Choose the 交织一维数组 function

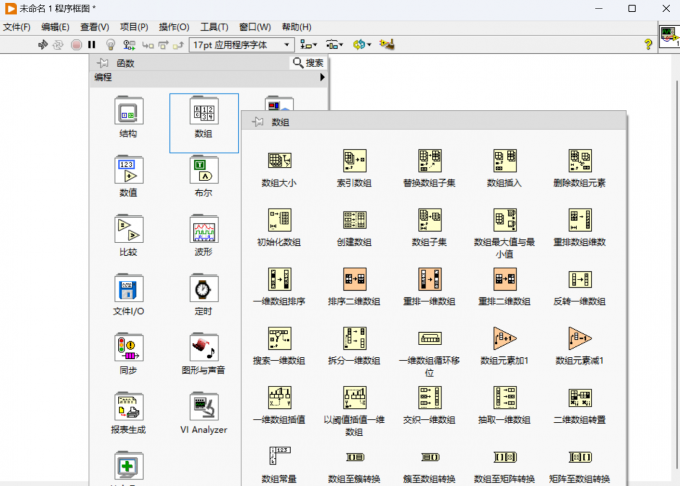(x=430, y=398)
